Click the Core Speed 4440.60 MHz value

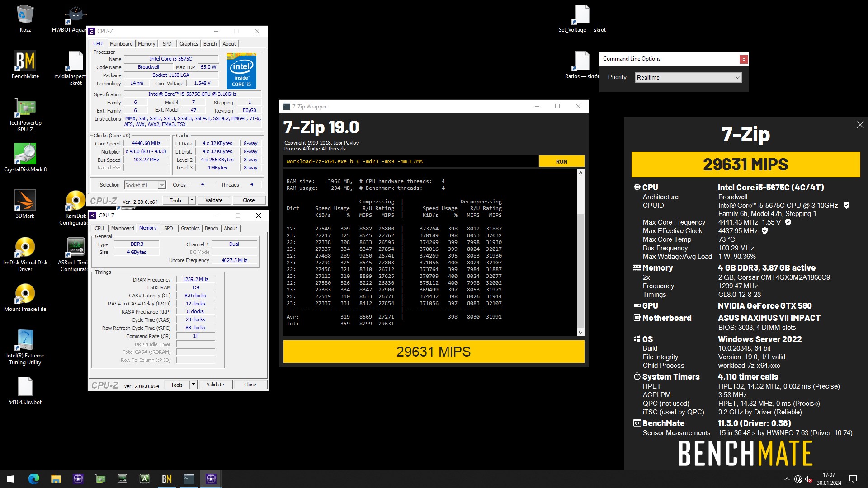pos(146,144)
